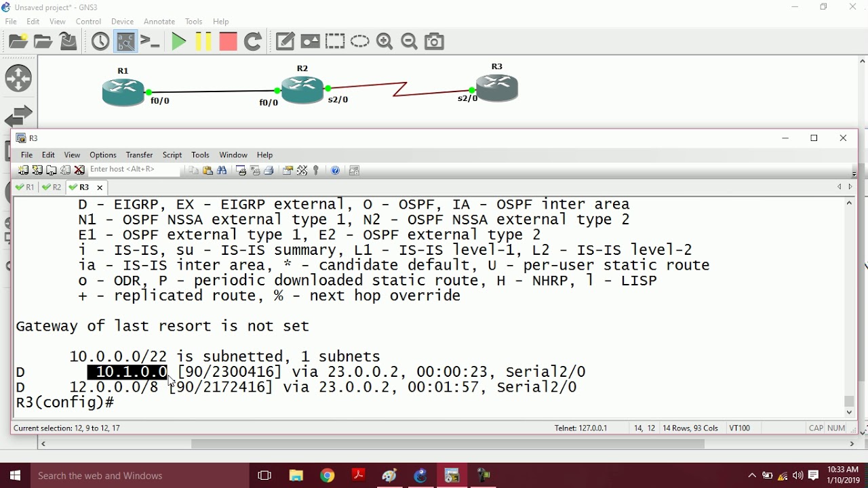Viewport: 868px width, 488px height.
Task: Click terminal vertical scrollbar thumb
Action: point(849,401)
